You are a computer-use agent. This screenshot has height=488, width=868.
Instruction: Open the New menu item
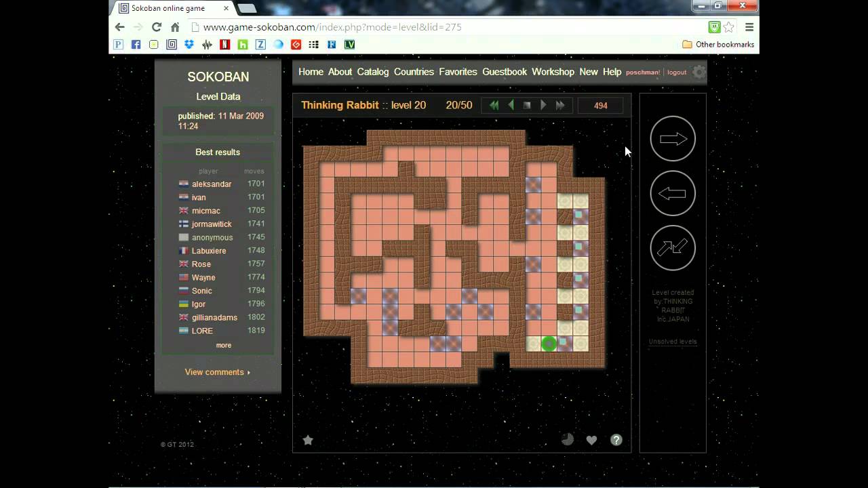pyautogui.click(x=589, y=72)
